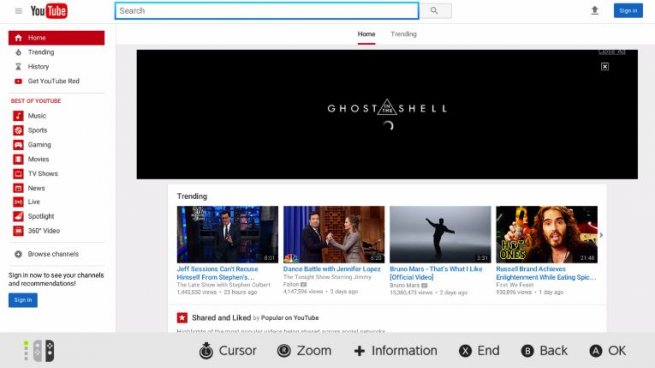655x368 pixels.
Task: Click the sidebar Sign in button
Action: click(23, 300)
